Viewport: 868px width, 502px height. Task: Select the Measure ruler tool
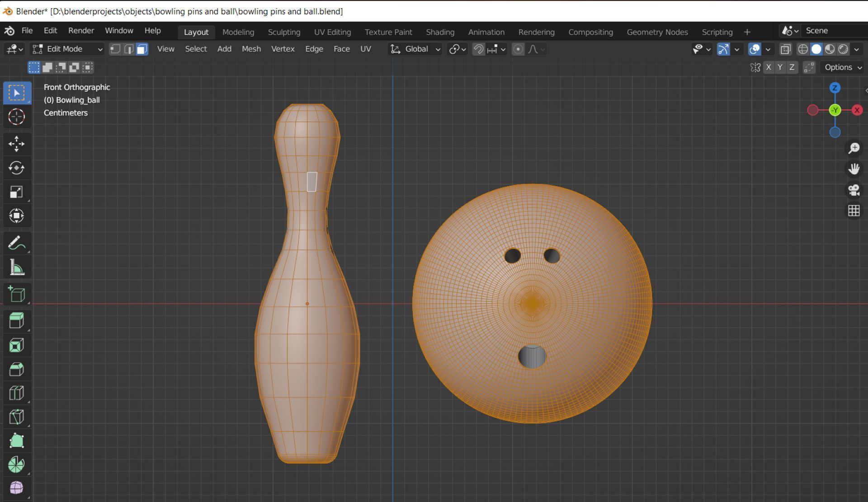point(17,267)
